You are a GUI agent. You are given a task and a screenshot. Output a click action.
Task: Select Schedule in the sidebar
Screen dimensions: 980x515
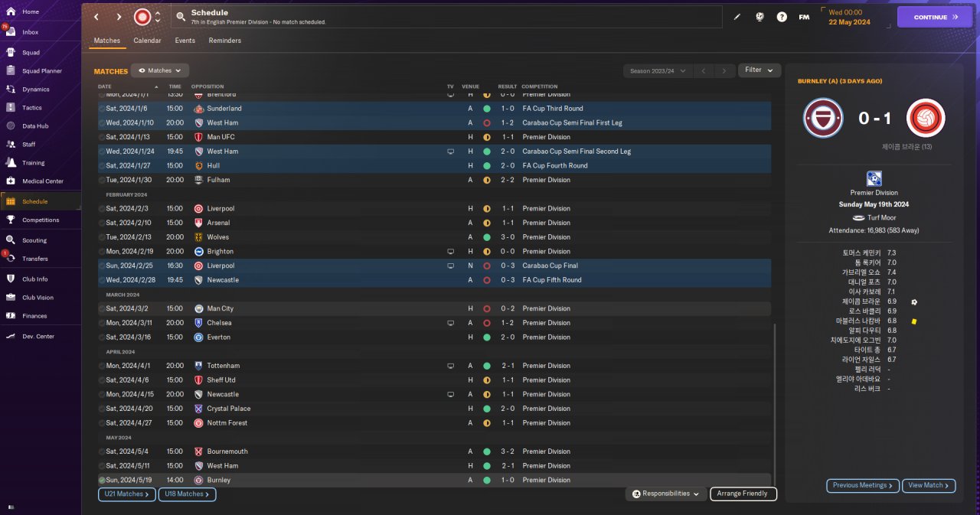point(40,201)
